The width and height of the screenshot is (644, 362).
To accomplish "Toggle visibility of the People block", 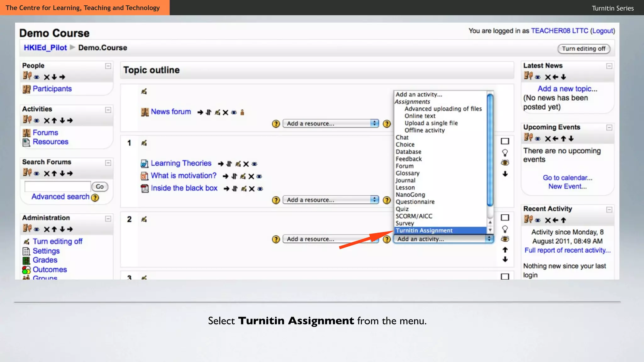I will click(x=37, y=77).
